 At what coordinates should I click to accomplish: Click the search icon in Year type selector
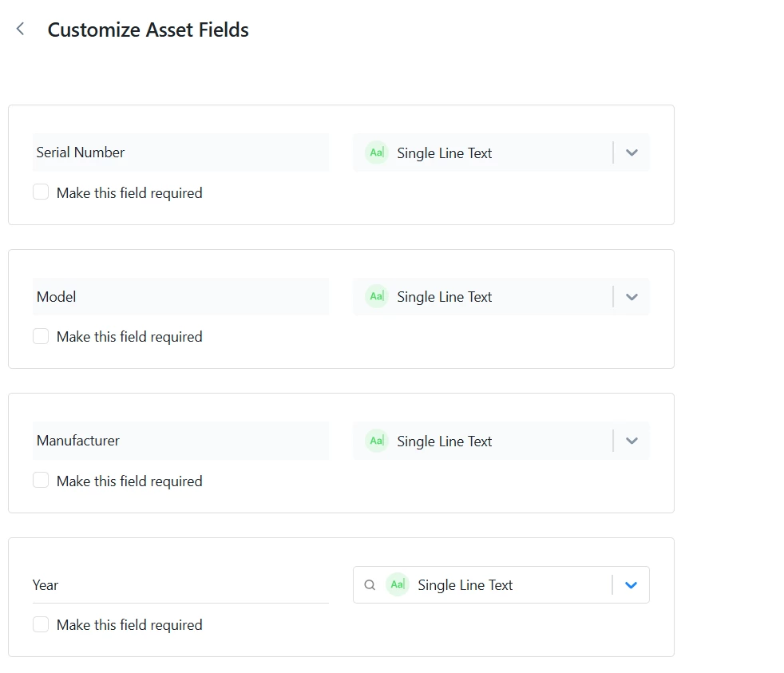(x=370, y=585)
